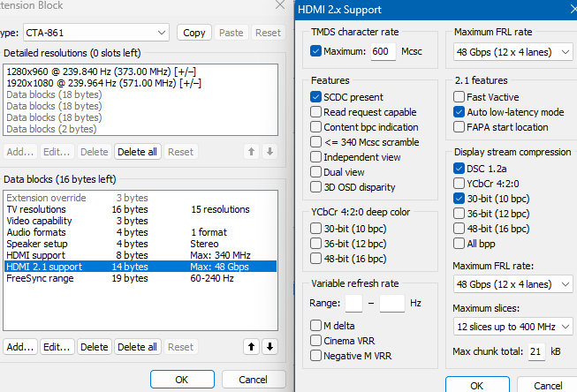The height and width of the screenshot is (392, 577).
Task: Click the move down arrow under Data blocks
Action: (270, 347)
